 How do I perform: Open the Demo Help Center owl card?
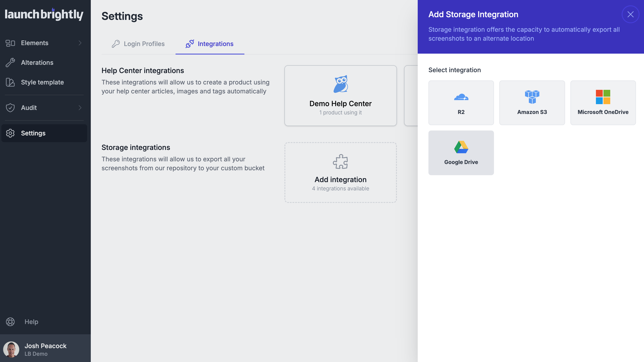click(340, 95)
